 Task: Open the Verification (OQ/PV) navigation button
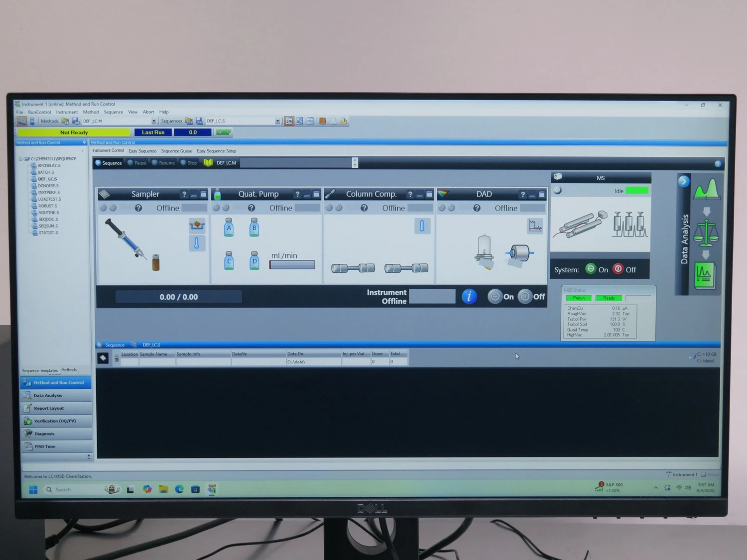click(x=56, y=421)
